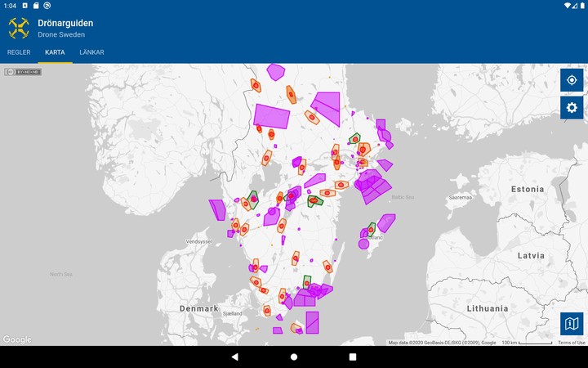Tap the Latvia country label
The image size is (588, 368).
point(532,256)
